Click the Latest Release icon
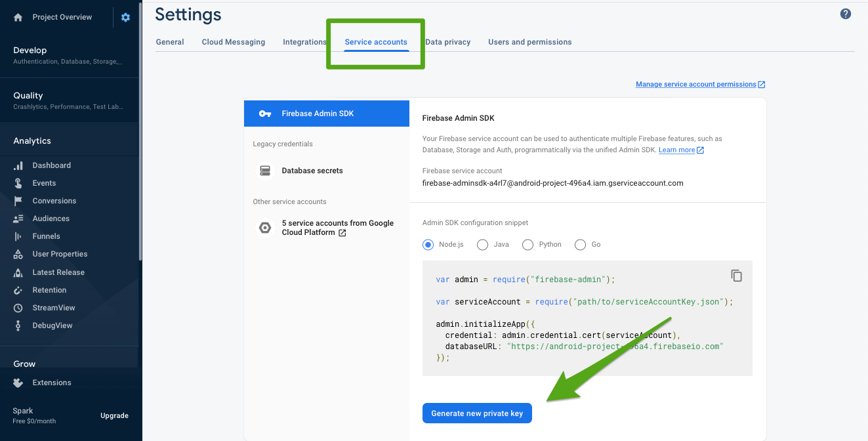The image size is (868, 441). point(18,272)
